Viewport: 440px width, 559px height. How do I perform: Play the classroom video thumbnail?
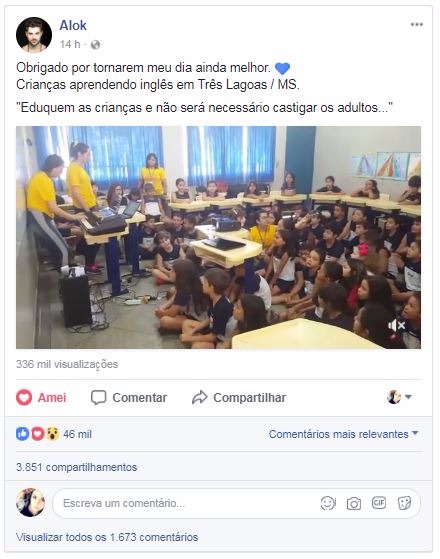pyautogui.click(x=218, y=237)
